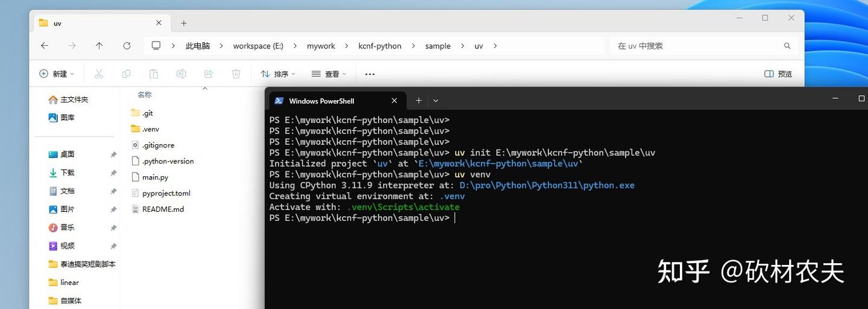The height and width of the screenshot is (309, 868).
Task: Go up one folder level
Action: point(99,46)
